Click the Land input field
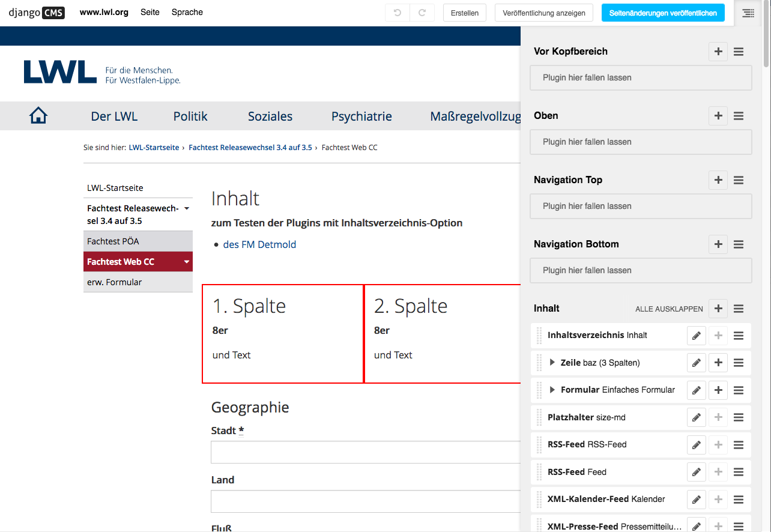 (x=365, y=501)
